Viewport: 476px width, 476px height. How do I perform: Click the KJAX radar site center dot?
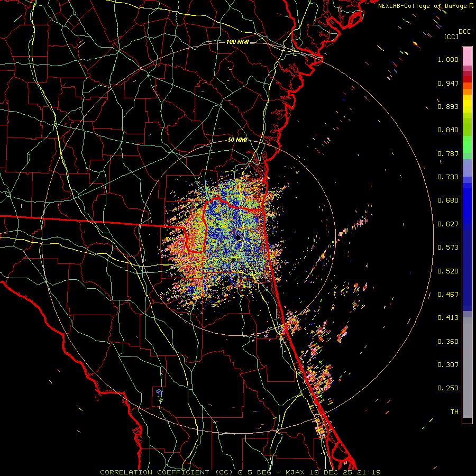(x=238, y=237)
